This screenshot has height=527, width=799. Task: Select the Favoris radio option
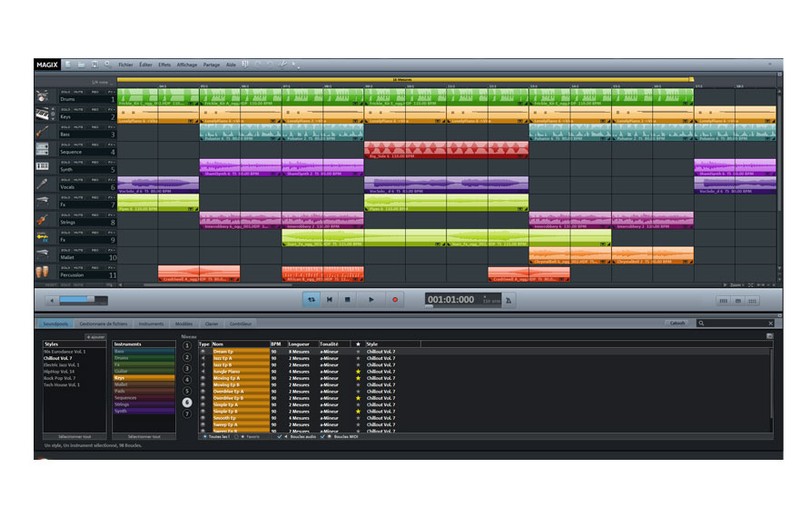click(x=236, y=437)
